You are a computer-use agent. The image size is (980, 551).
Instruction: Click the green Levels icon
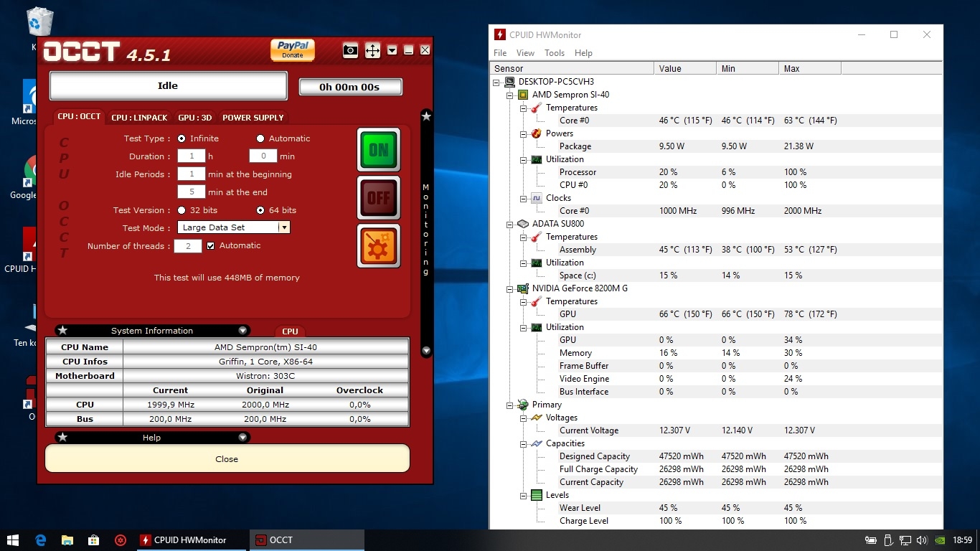[x=537, y=495]
